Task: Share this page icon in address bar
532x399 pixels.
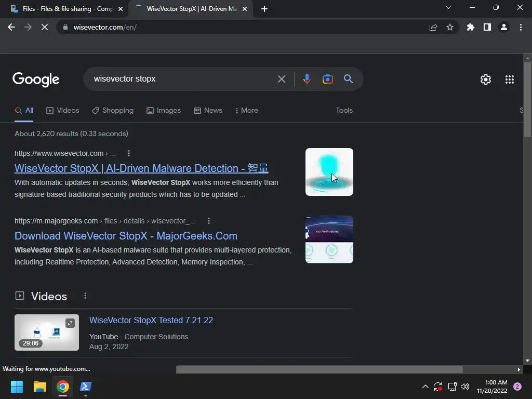Action: [x=433, y=27]
